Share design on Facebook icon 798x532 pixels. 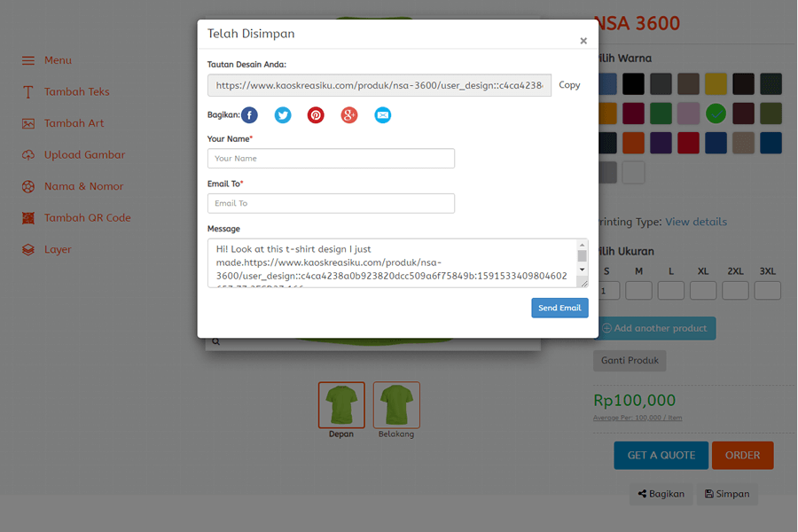[x=250, y=115]
